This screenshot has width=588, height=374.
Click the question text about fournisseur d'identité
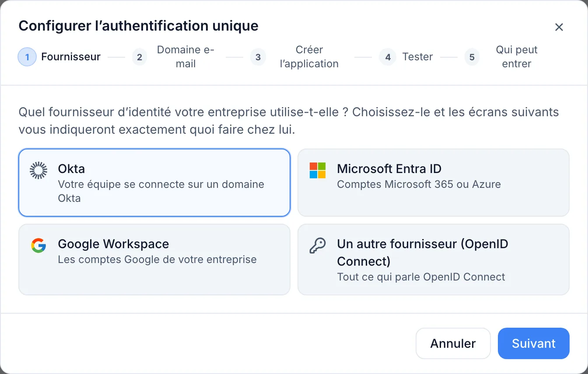pos(289,121)
